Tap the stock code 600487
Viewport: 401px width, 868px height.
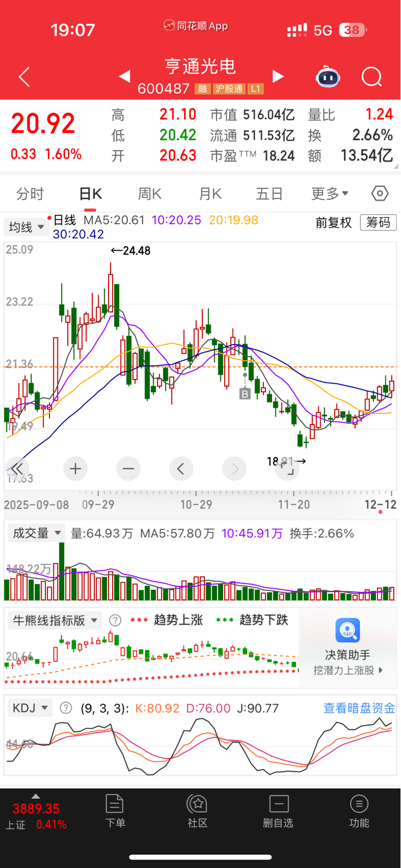tap(163, 89)
